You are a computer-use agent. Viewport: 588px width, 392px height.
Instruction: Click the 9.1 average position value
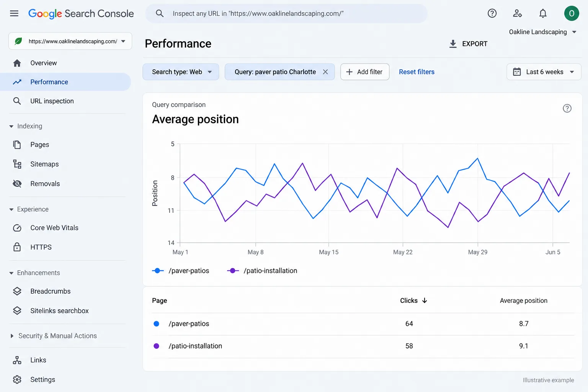tap(523, 346)
